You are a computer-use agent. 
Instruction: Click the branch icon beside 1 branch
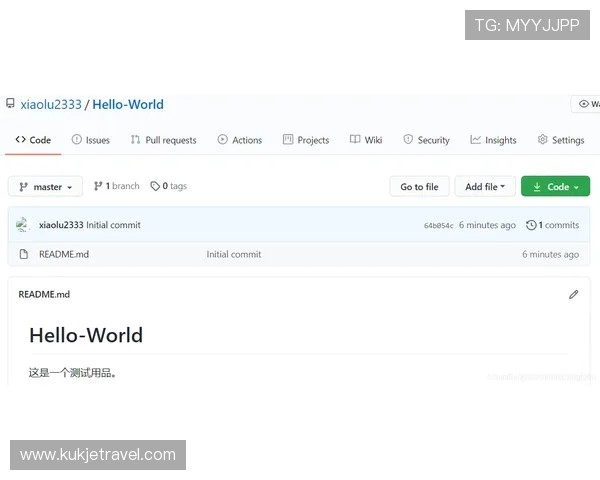click(x=98, y=186)
